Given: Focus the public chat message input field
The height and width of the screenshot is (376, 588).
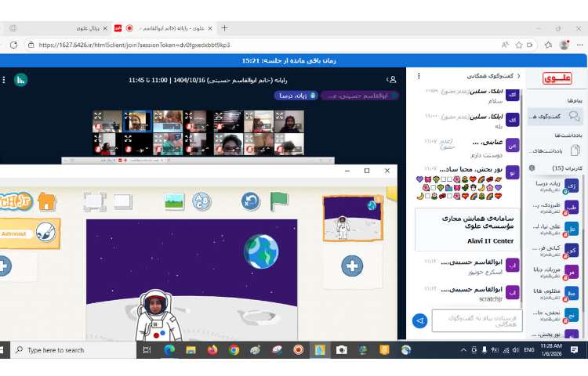Looking at the screenshot, I should point(477,320).
